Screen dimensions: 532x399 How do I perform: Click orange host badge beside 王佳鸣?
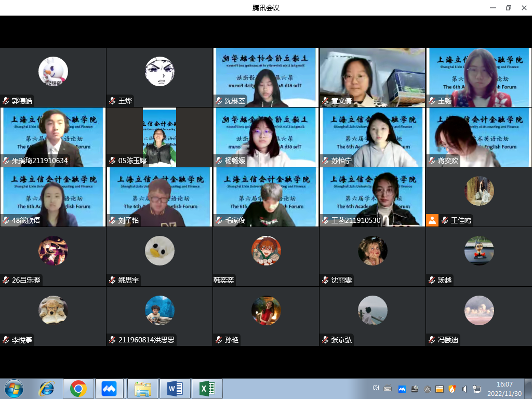[432, 220]
